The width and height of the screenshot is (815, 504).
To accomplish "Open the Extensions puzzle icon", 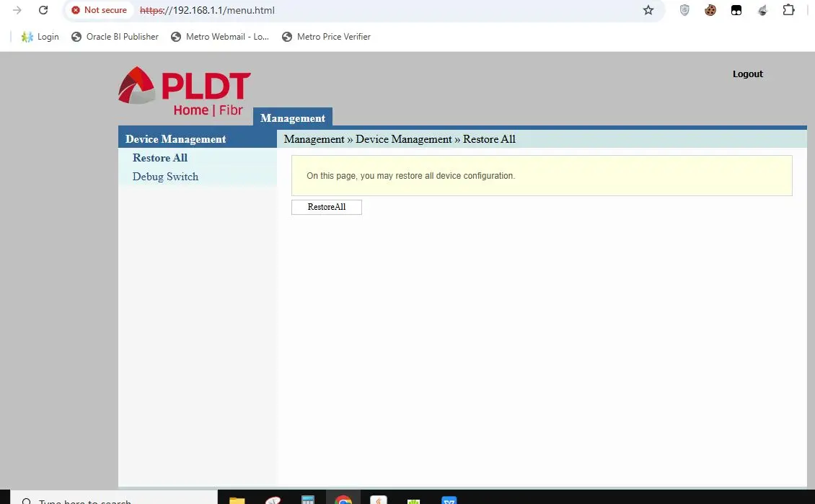I will click(788, 10).
